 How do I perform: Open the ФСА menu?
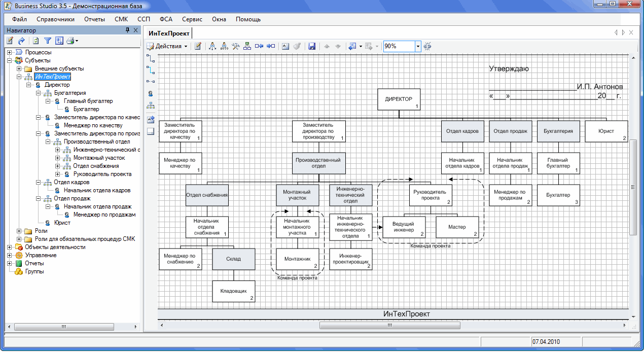pos(166,19)
